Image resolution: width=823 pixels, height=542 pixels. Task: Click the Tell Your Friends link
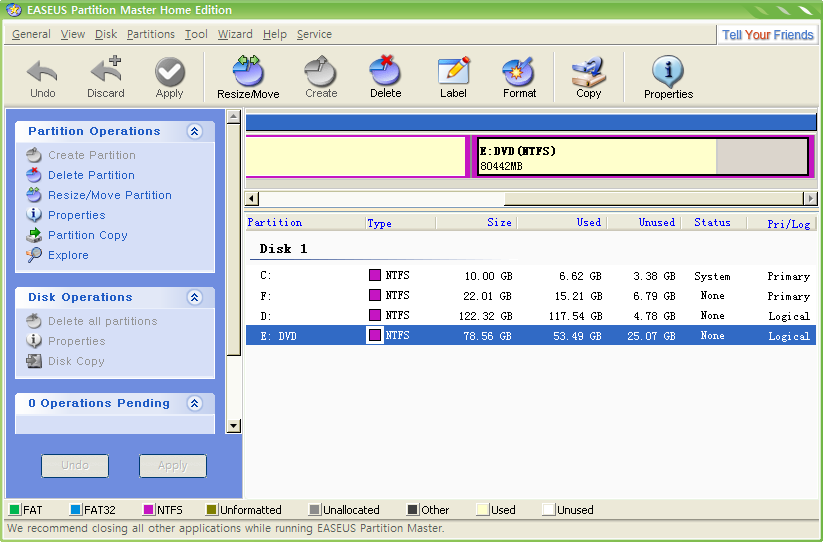pos(767,35)
